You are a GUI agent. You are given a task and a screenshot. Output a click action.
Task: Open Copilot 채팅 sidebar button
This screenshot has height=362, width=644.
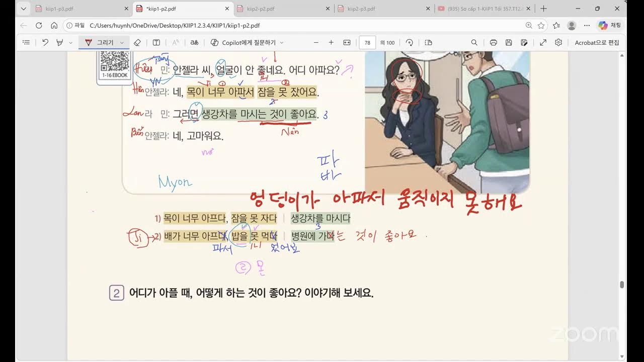click(x=609, y=25)
